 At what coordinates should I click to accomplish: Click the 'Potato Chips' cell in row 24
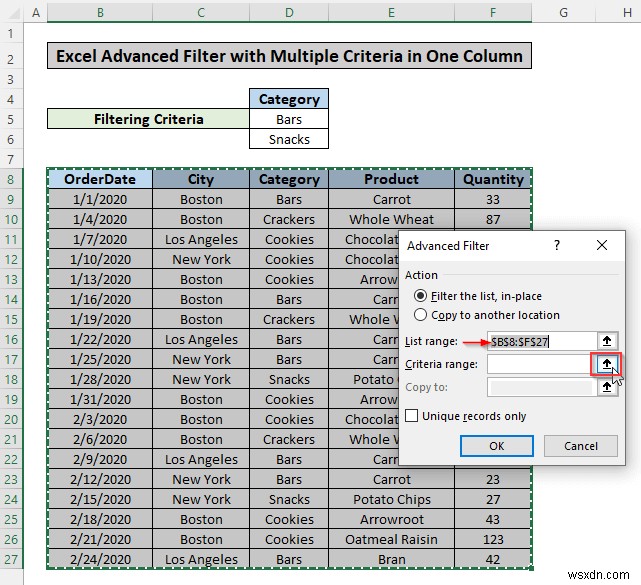click(x=391, y=499)
